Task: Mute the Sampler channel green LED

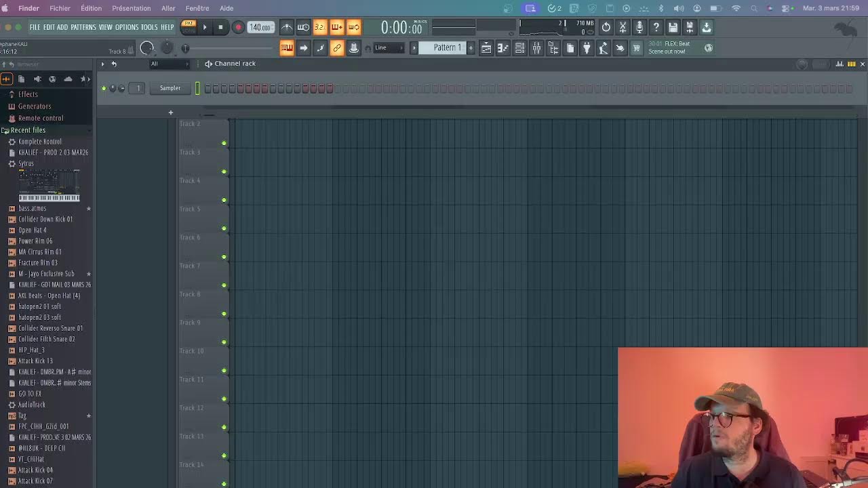Action: 104,88
